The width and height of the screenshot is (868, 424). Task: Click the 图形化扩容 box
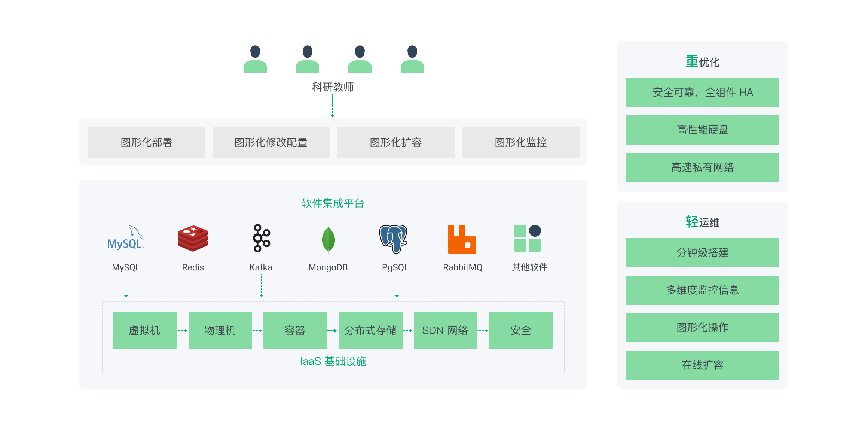pyautogui.click(x=396, y=142)
